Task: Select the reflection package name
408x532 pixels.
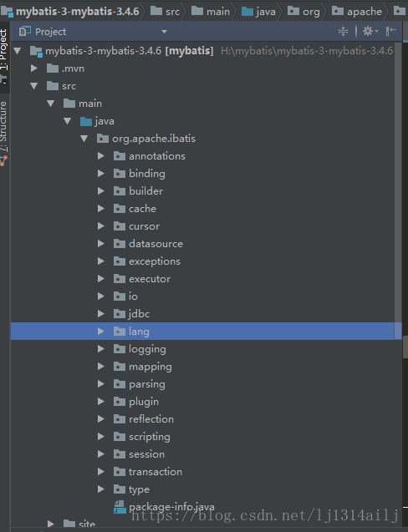Action: click(x=151, y=419)
